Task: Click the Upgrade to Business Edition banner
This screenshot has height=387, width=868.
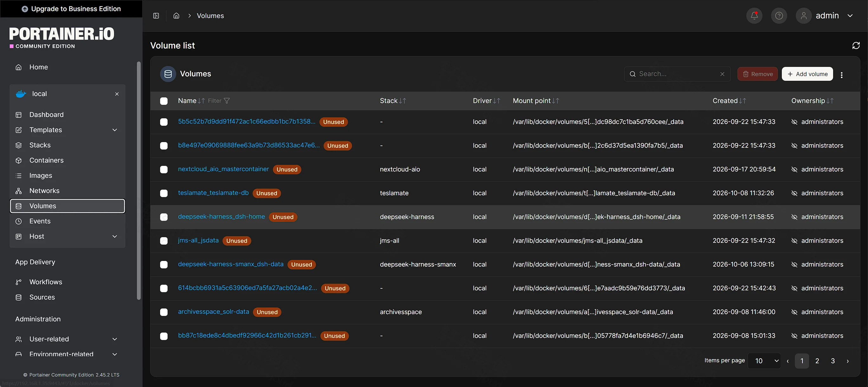Action: [71, 9]
